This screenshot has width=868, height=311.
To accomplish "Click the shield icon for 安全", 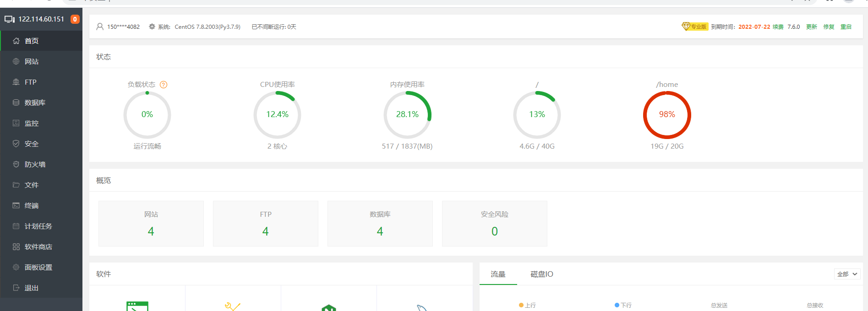I will (x=16, y=144).
